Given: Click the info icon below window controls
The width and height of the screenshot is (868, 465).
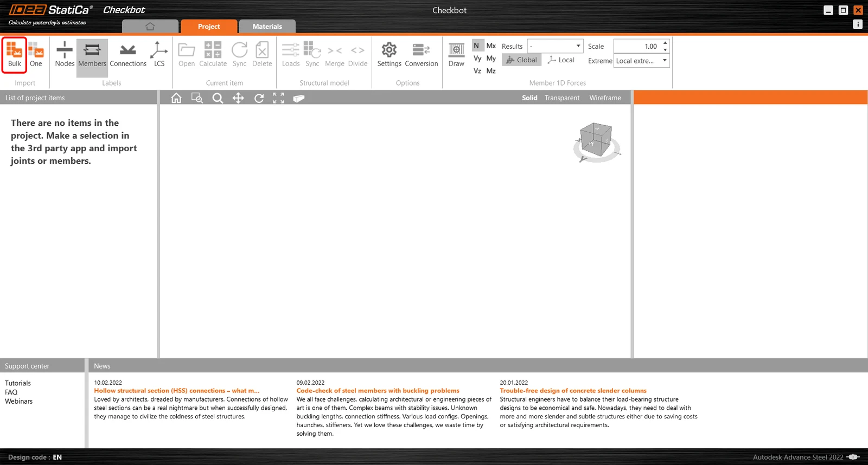Looking at the screenshot, I should [x=858, y=24].
